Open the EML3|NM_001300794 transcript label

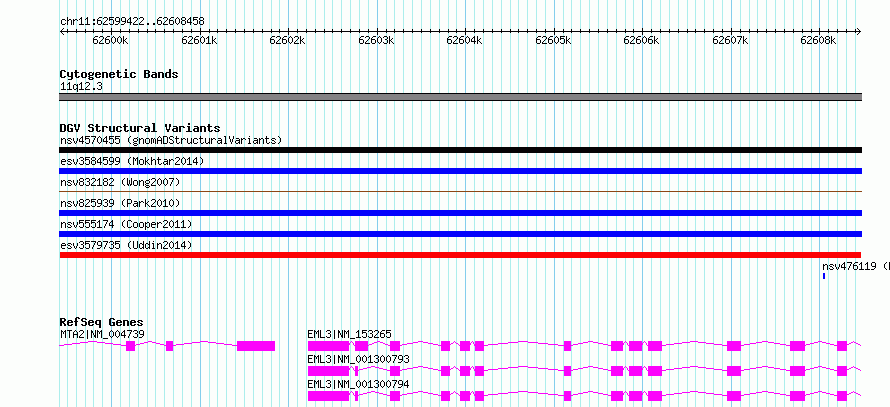(358, 384)
